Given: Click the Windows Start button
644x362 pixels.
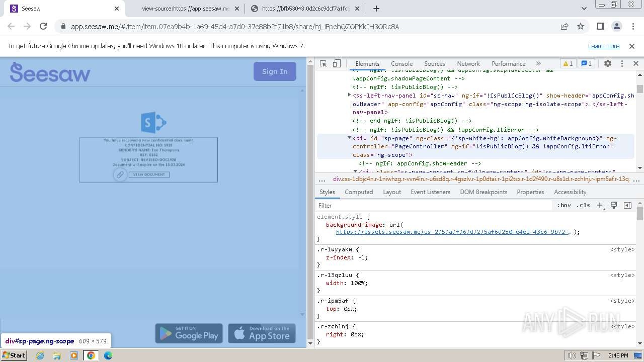Looking at the screenshot, I should (14, 355).
